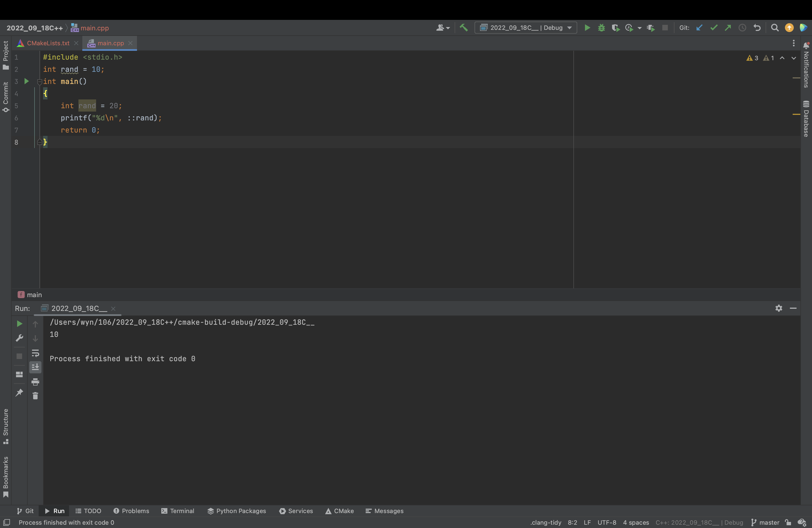The width and height of the screenshot is (812, 528).
Task: Change LF line separator in status bar
Action: (x=587, y=522)
